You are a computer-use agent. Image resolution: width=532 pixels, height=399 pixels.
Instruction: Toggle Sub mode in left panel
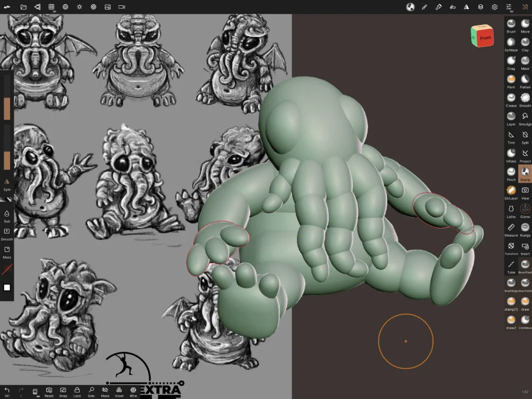[x=7, y=216]
